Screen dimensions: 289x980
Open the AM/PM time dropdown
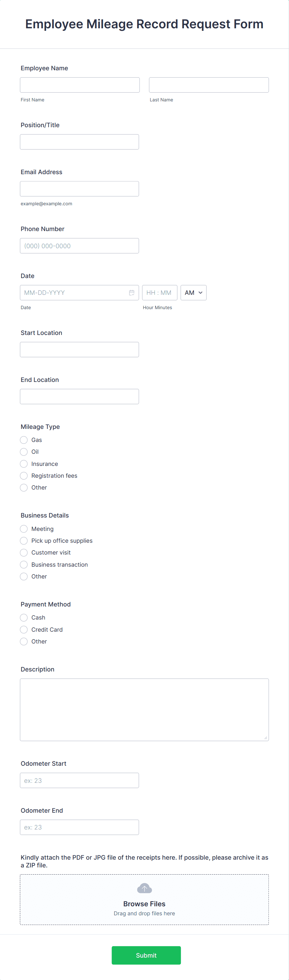pyautogui.click(x=193, y=292)
